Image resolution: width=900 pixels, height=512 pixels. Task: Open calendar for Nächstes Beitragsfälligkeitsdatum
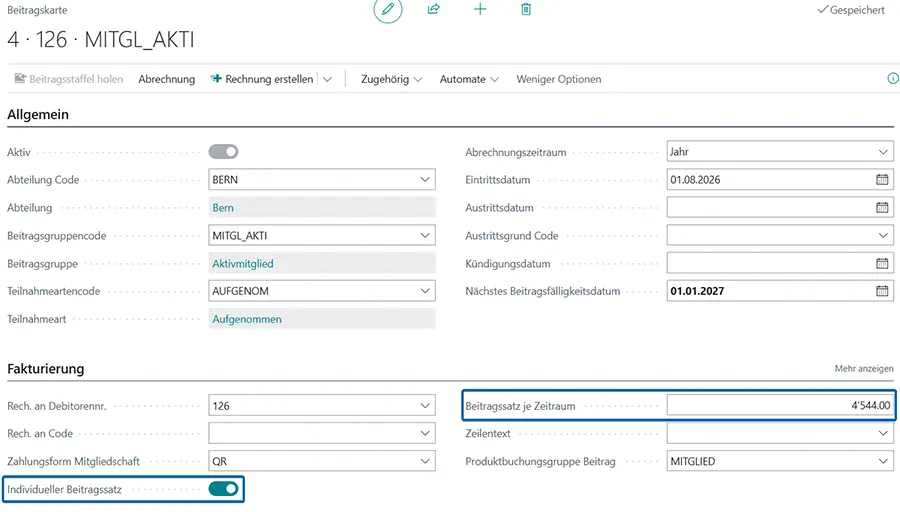click(x=882, y=291)
